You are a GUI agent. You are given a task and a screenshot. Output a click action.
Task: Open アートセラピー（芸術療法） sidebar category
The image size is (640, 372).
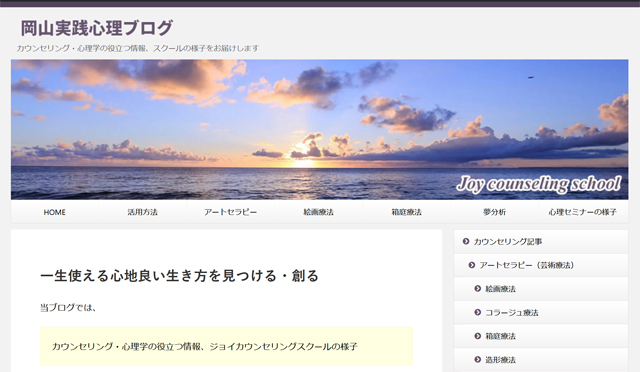tap(541, 265)
